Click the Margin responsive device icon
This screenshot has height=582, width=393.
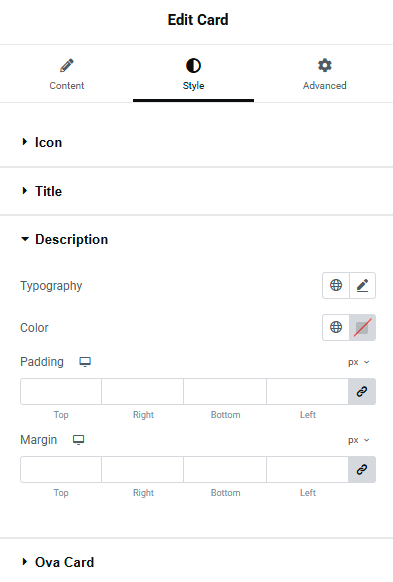pos(78,440)
